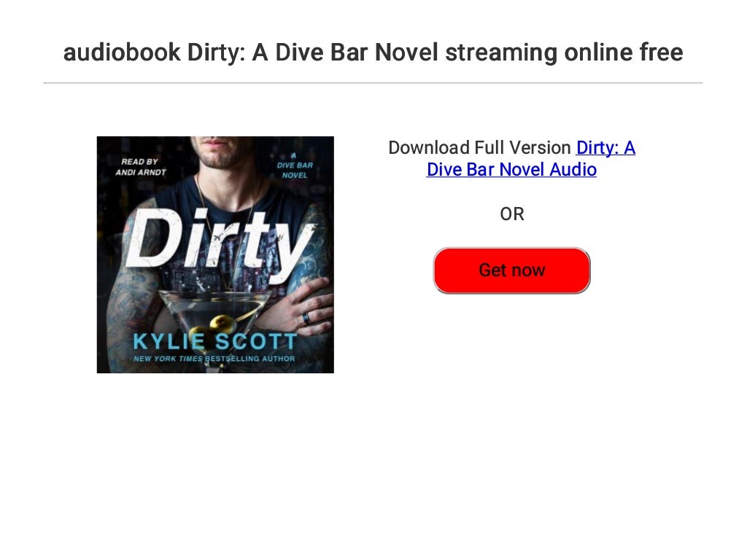Click the Read by Andi Arndt text
Screen dimensions: 747x560
click(x=141, y=167)
